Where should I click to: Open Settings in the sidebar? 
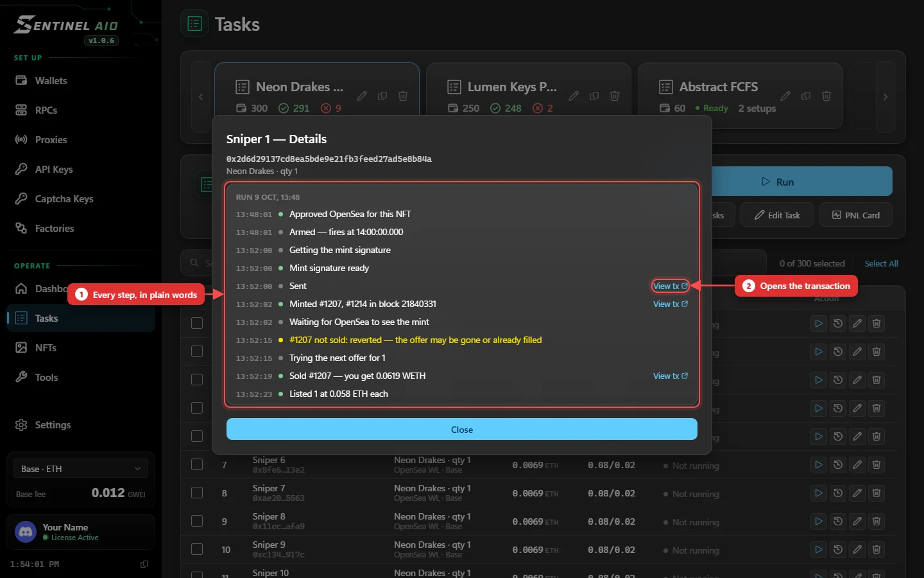pyautogui.click(x=81, y=425)
